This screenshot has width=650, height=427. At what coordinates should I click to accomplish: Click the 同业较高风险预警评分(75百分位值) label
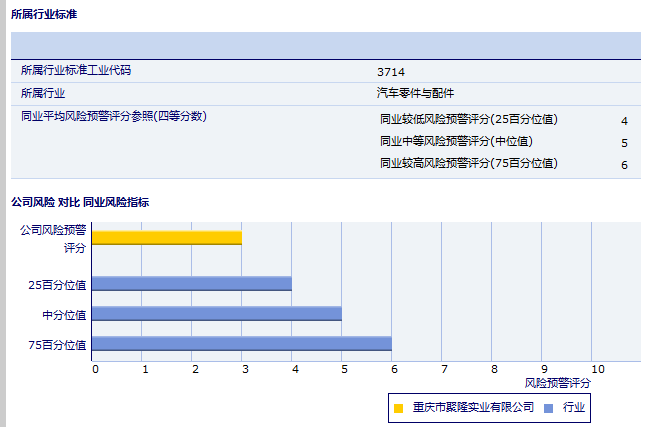(x=469, y=163)
